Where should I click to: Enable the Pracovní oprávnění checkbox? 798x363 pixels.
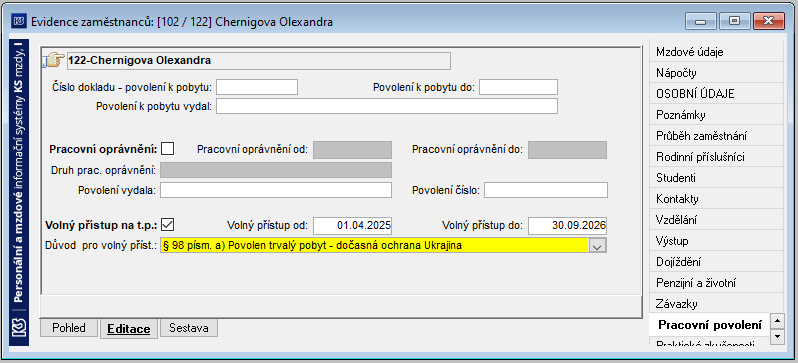(x=167, y=149)
